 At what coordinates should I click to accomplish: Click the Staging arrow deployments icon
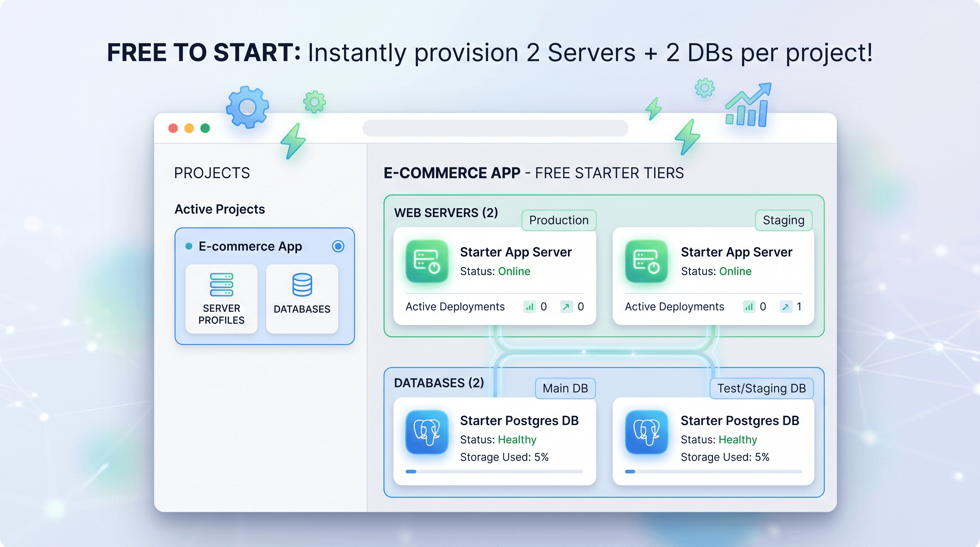pos(786,307)
